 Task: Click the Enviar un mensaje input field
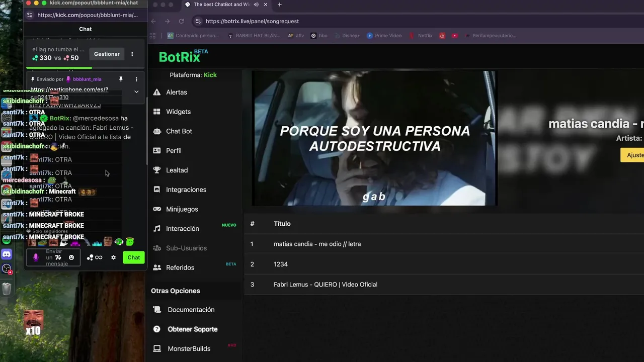(x=53, y=257)
